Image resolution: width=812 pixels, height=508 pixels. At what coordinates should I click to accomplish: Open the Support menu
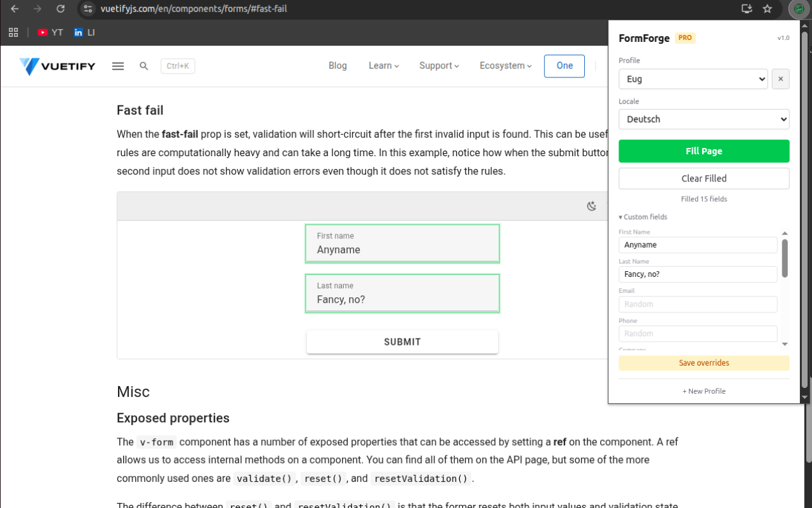pos(438,65)
